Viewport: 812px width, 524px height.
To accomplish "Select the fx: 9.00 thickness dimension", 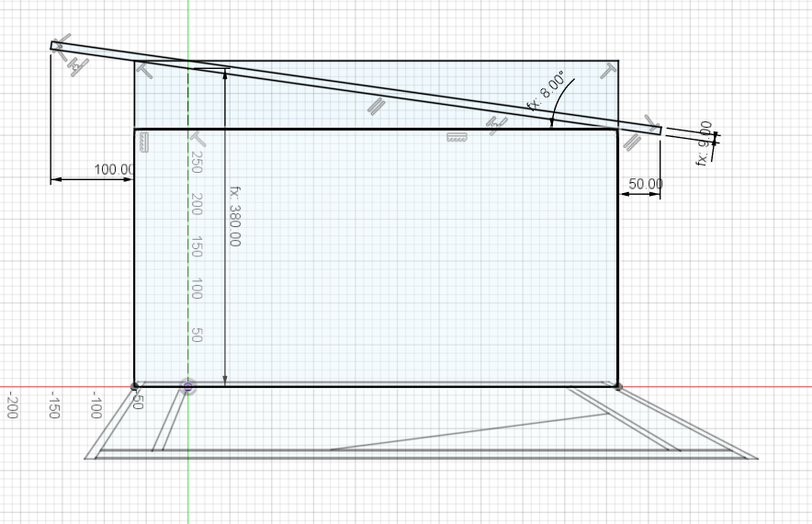I will 705,143.
